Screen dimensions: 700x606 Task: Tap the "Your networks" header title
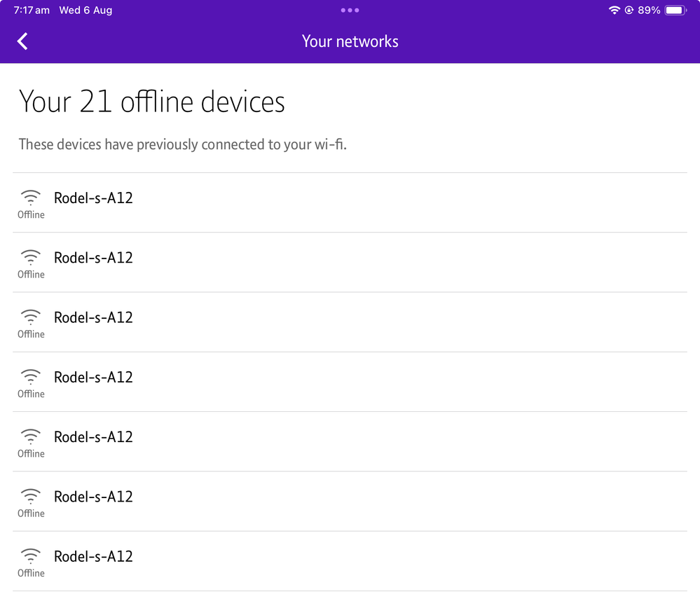pos(350,41)
